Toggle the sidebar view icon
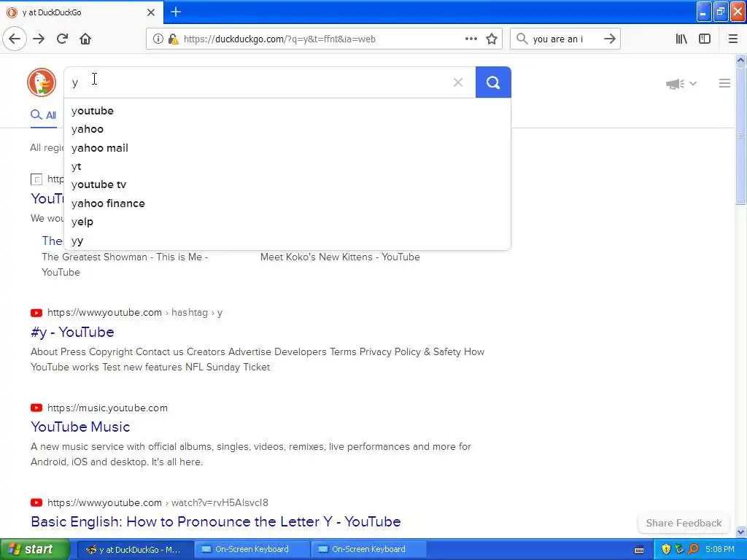The height and width of the screenshot is (560, 747). tap(705, 39)
